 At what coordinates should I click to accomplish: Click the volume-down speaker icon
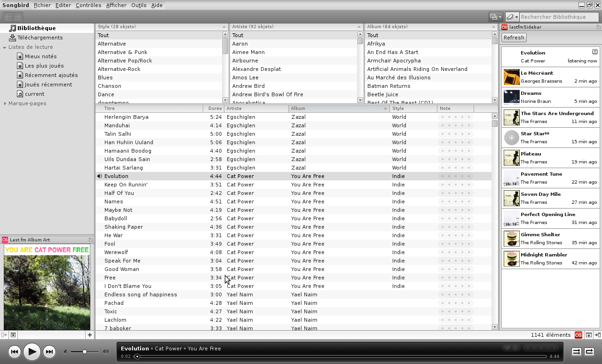pyautogui.click(x=65, y=352)
